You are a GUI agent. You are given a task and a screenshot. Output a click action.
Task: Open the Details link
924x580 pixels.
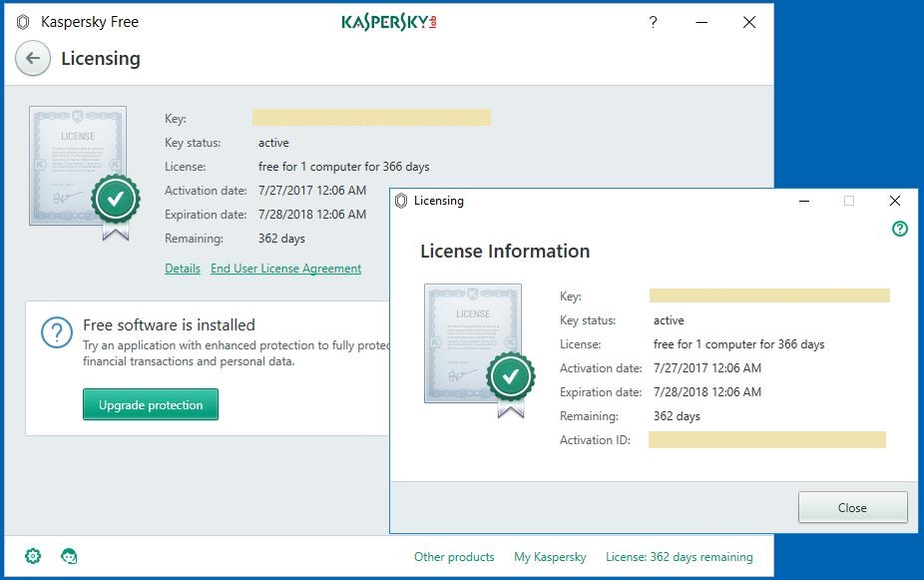183,269
